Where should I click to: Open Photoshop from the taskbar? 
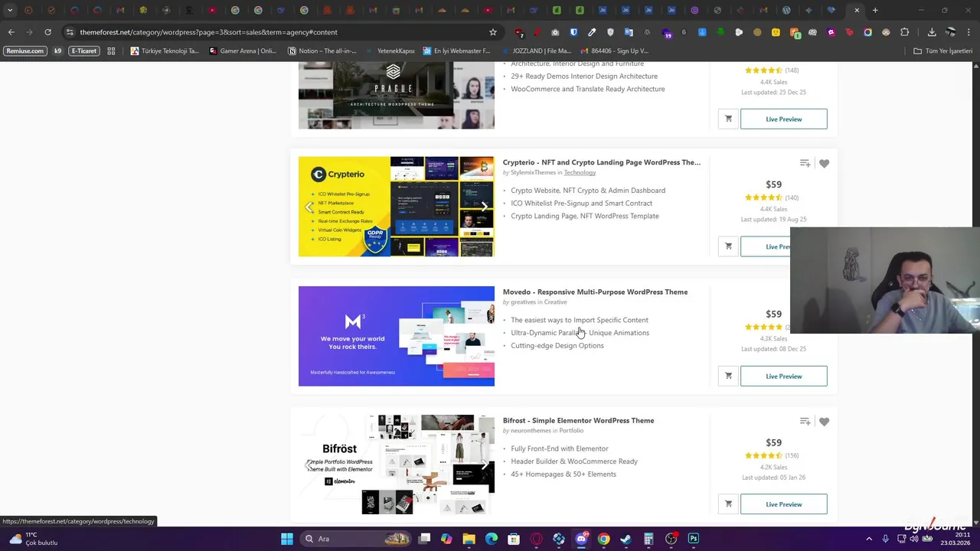pos(693,539)
